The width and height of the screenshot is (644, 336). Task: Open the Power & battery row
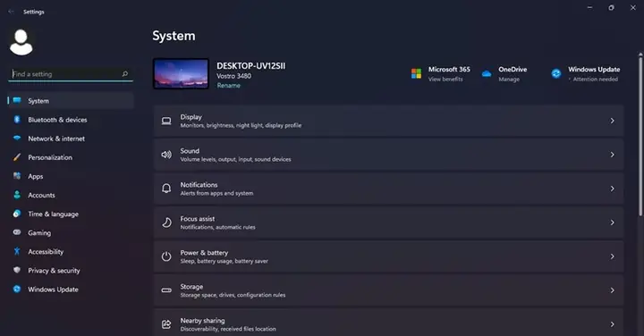point(388,256)
